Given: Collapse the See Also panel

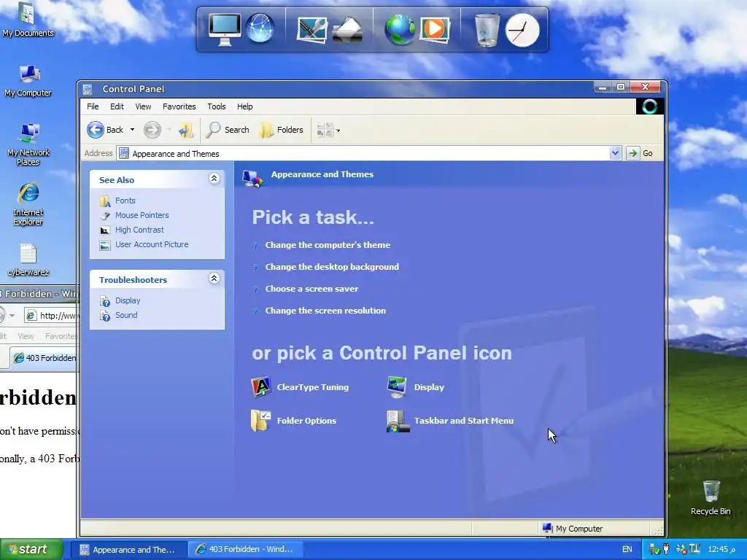Looking at the screenshot, I should point(214,179).
